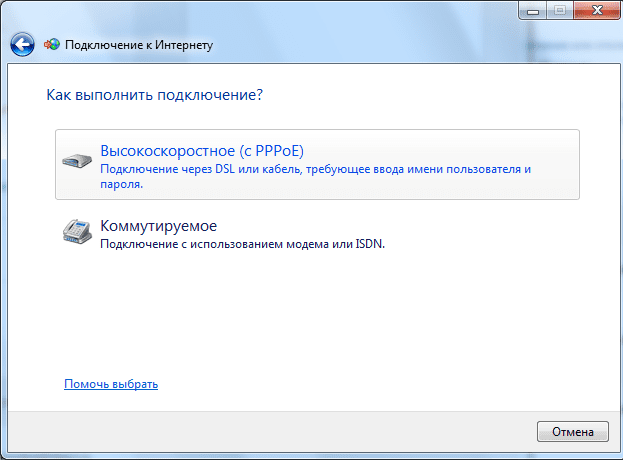
Task: Click the text Подключение с использованием модема или ISDN
Action: point(242,244)
